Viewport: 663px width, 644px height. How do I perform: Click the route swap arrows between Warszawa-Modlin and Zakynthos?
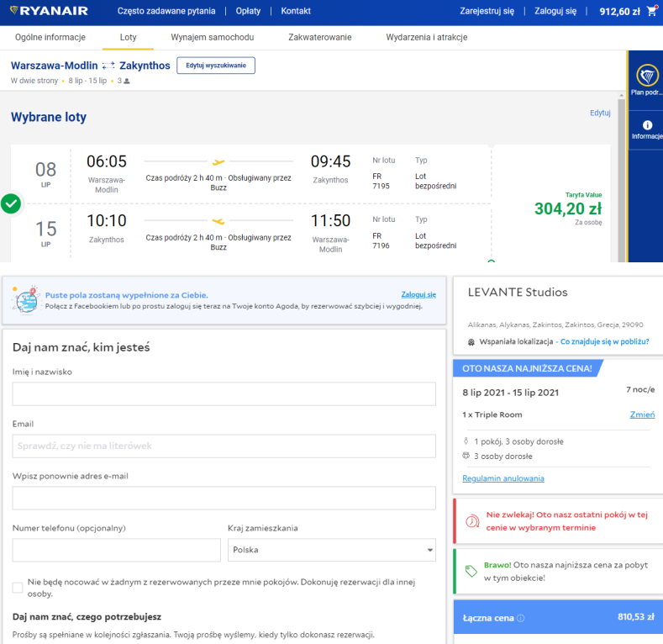[x=108, y=66]
